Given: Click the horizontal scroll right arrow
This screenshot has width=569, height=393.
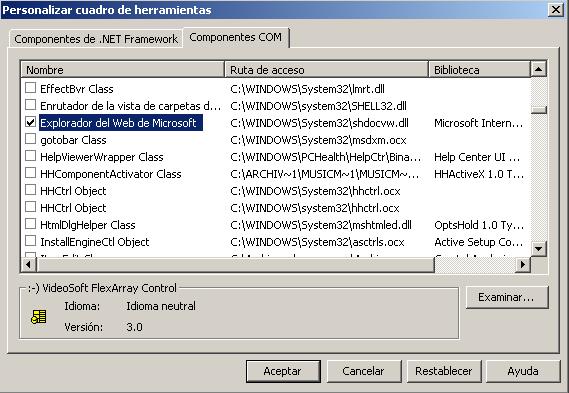Looking at the screenshot, I should pyautogui.click(x=523, y=265).
